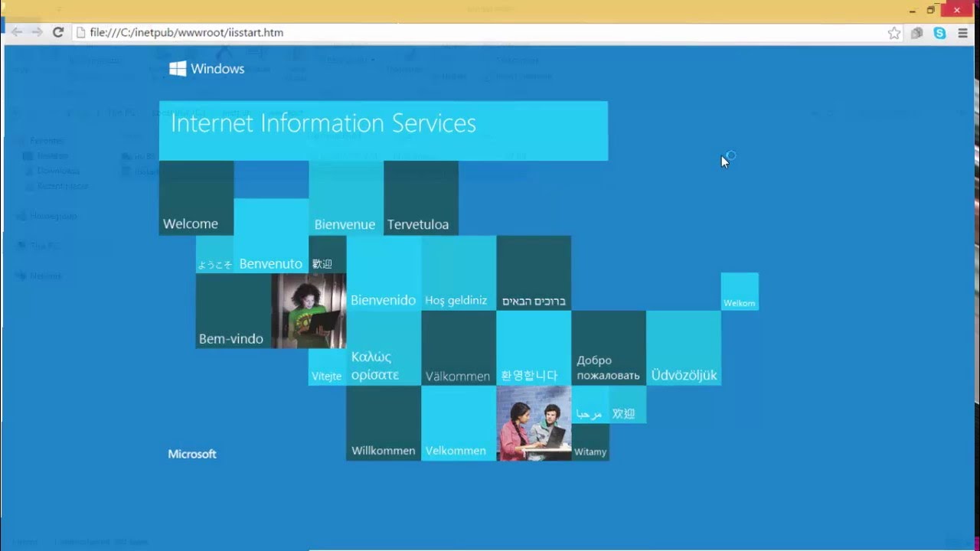Select the Hoş geldiniz tile
Image resolution: width=980 pixels, height=551 pixels.
tap(459, 273)
